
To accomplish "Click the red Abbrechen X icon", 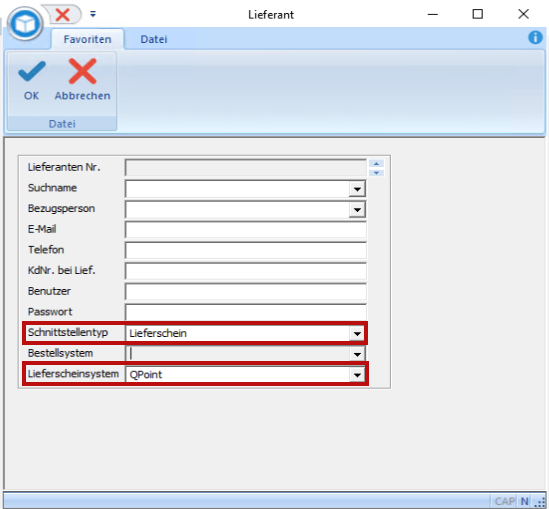I will 82,71.
